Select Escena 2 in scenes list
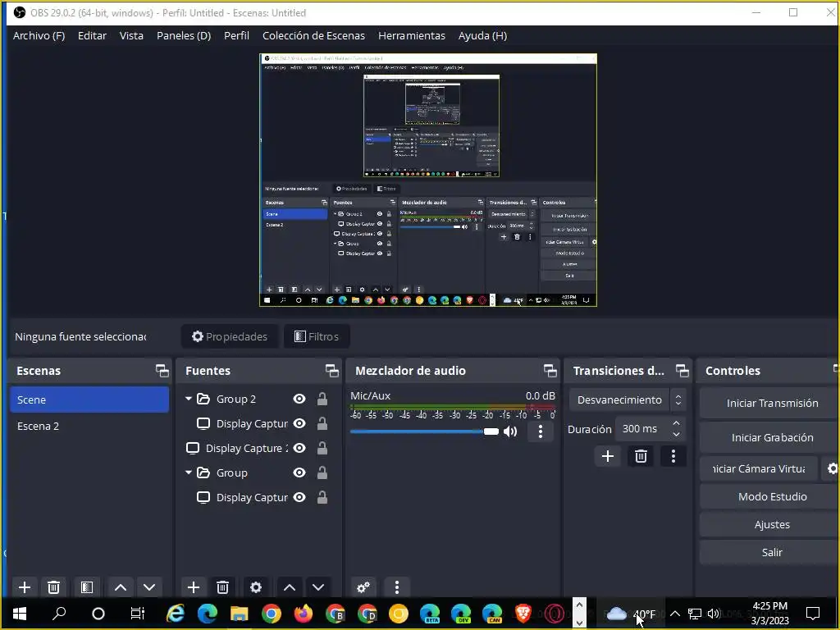 (89, 426)
